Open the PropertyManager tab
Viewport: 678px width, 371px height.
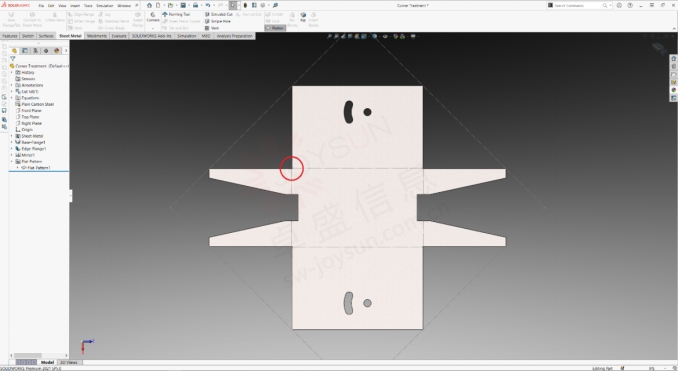25,51
